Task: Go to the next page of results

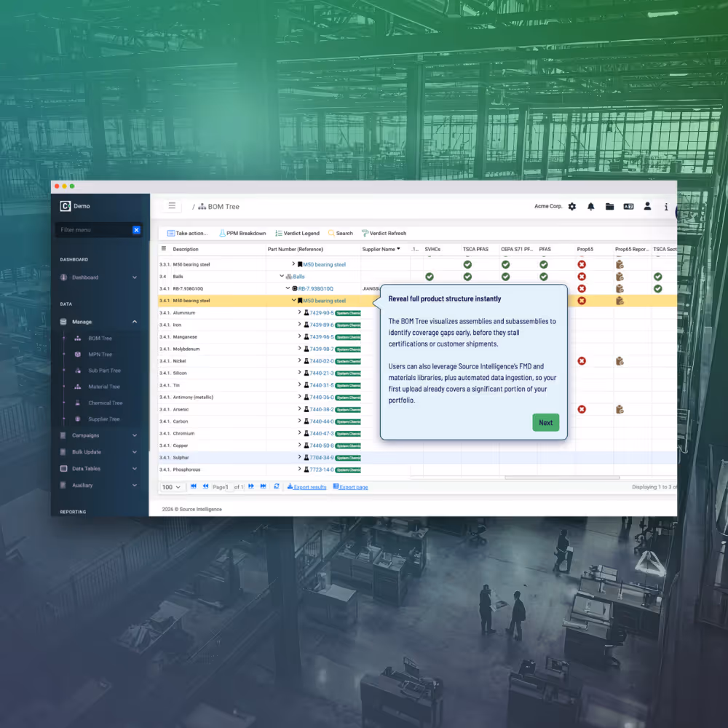Action: (251, 486)
